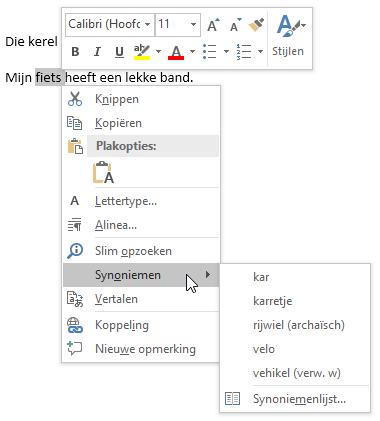
Task: Click the comment icon beside Nieuwe opmerking
Action: 75,349
